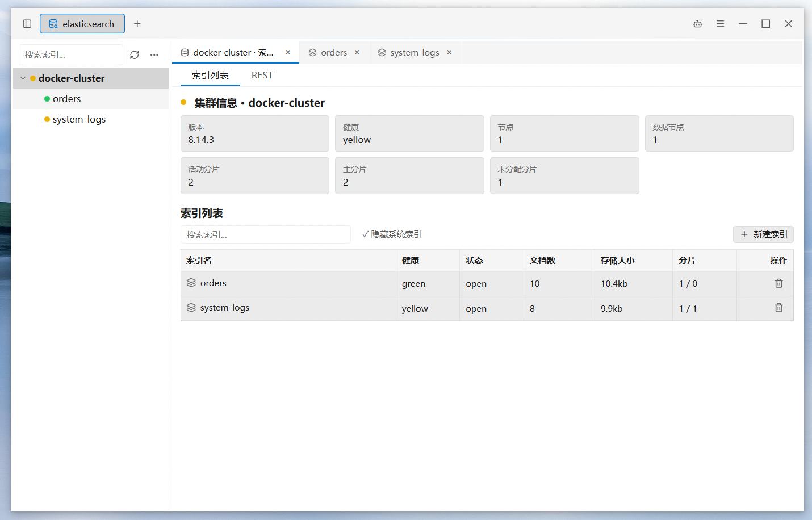Refresh the index tree
The image size is (812, 520).
135,55
